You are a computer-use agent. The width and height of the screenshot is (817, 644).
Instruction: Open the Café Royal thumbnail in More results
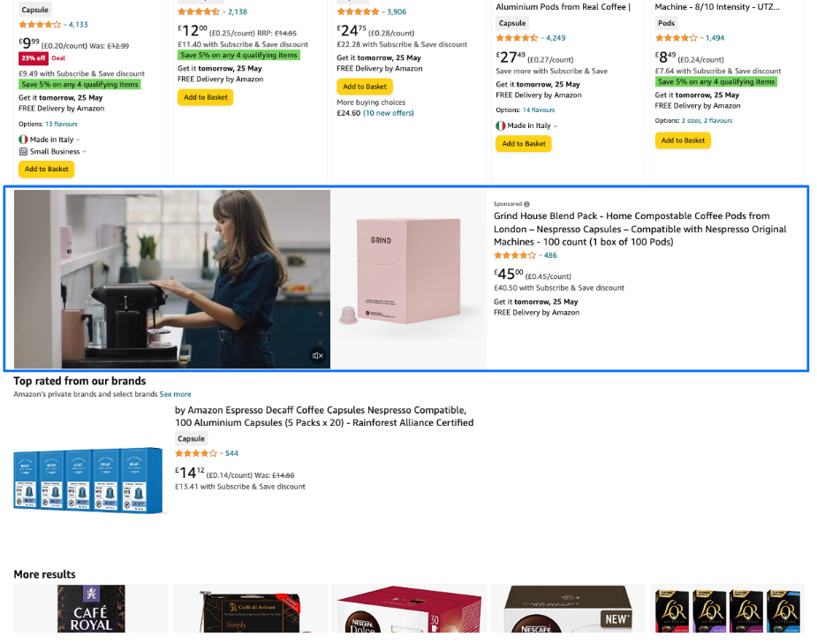[90, 610]
